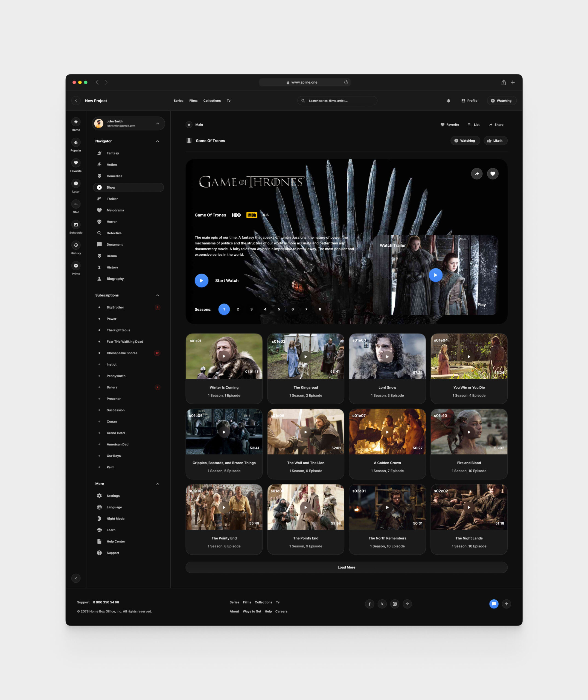Screen dimensions: 588x700
Task: Open Fire and Blood episode thumbnail
Action: point(469,432)
